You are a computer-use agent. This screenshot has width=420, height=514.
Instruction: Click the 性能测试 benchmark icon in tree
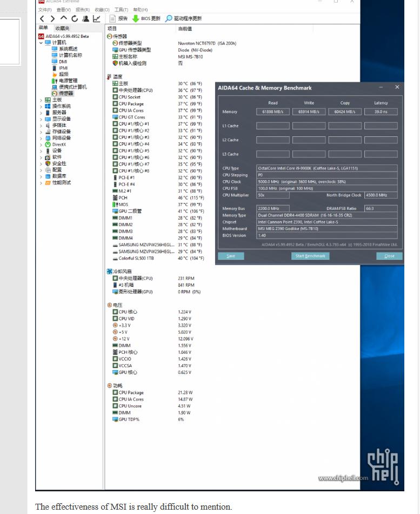(48, 182)
